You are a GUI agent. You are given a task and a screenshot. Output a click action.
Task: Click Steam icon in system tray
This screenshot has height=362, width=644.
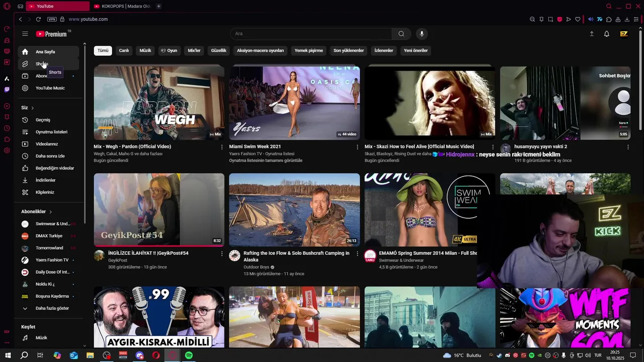500,355
